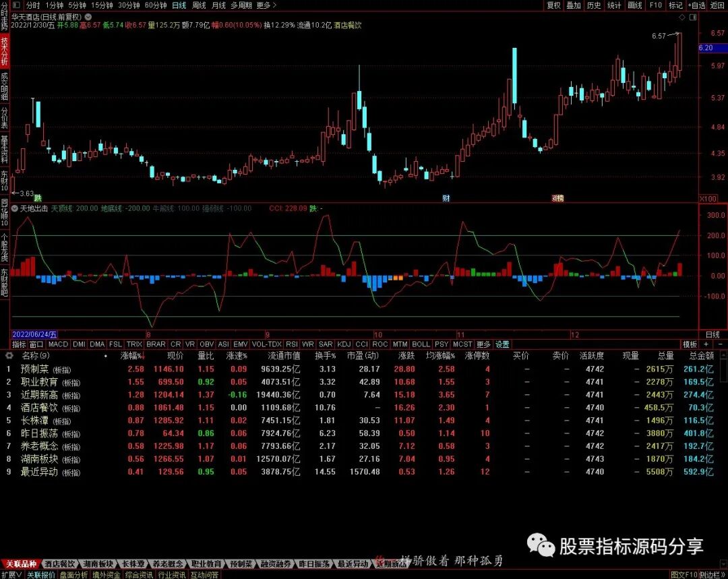
Task: Click the X100 scale label
Action: tap(708, 199)
